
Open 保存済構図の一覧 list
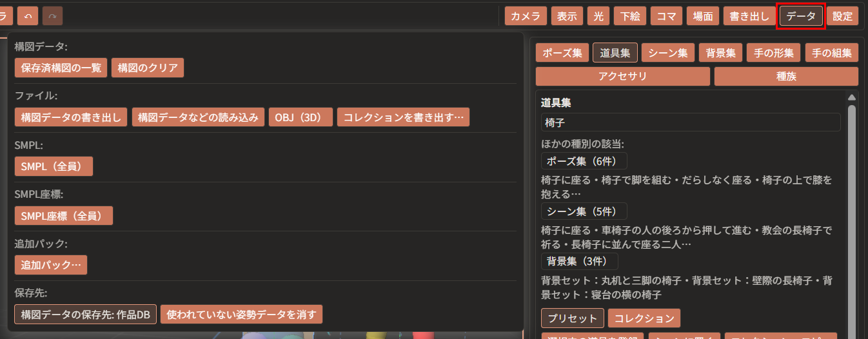click(x=61, y=68)
